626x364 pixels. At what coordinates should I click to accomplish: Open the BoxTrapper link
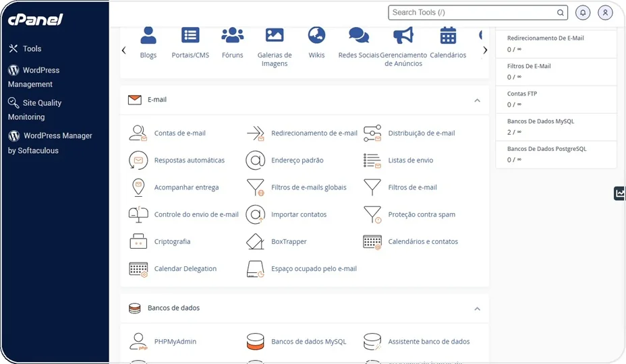(289, 241)
